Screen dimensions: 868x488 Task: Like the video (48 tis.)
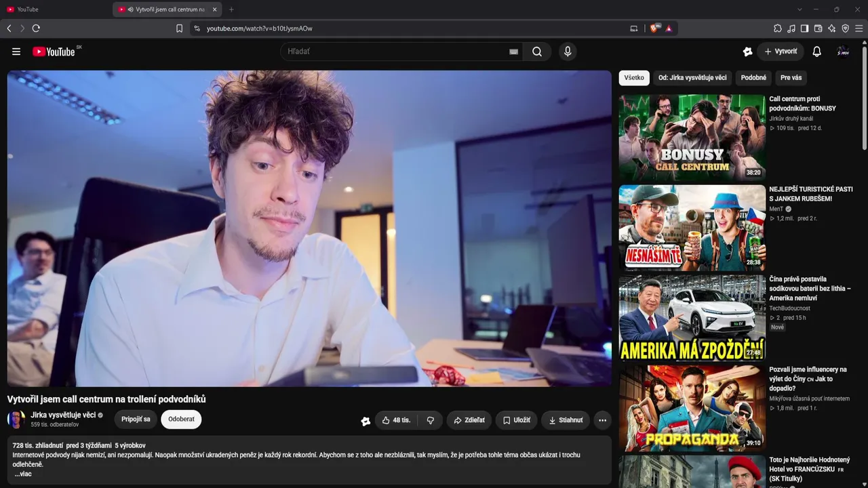(x=396, y=420)
